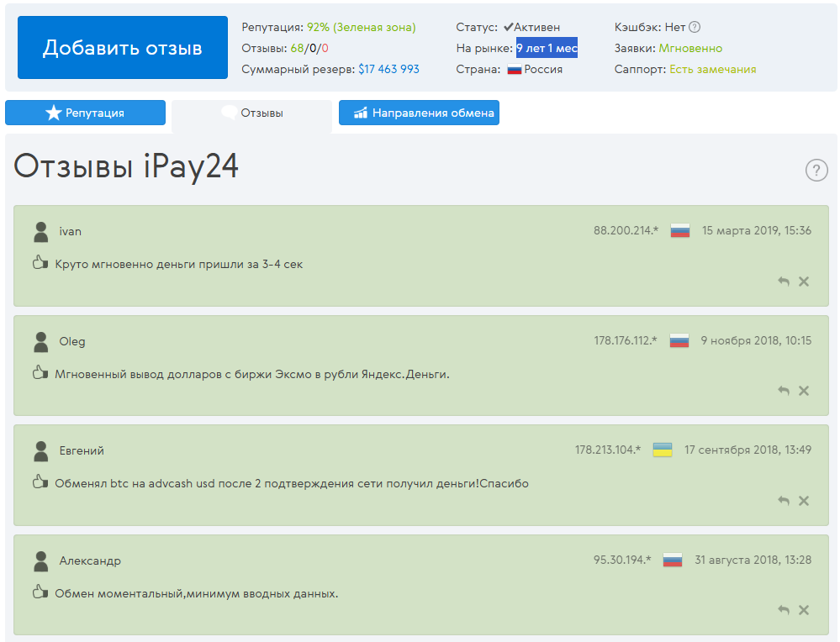Click Russian flag next to 88.200.214.*
840x642 pixels.
click(x=680, y=231)
